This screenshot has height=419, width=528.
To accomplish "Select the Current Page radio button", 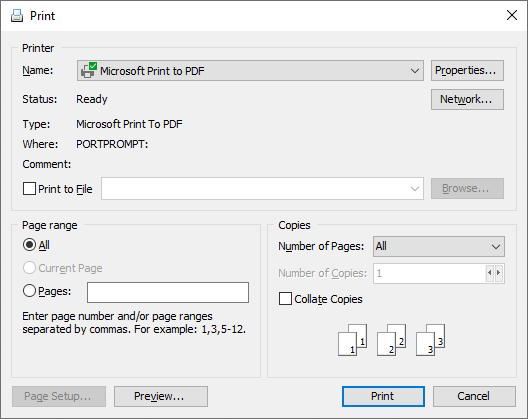I will (29, 268).
